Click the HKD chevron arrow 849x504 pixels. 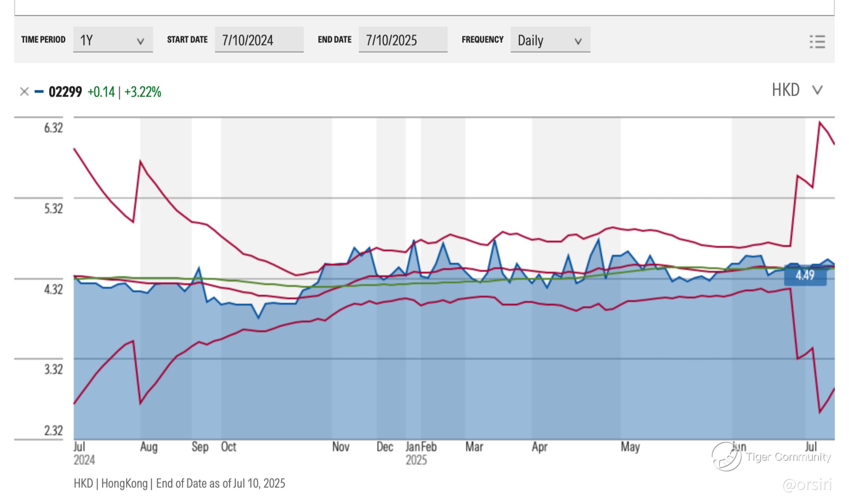click(817, 90)
